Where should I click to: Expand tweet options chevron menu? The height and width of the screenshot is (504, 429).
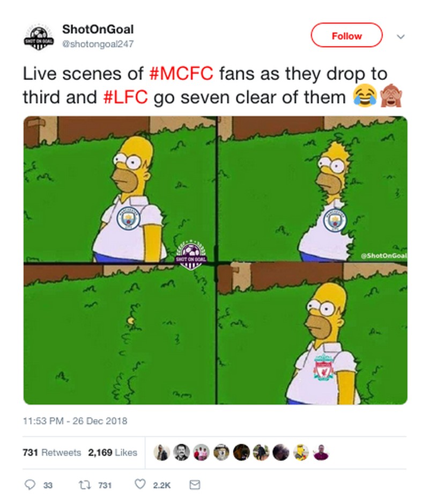(400, 36)
